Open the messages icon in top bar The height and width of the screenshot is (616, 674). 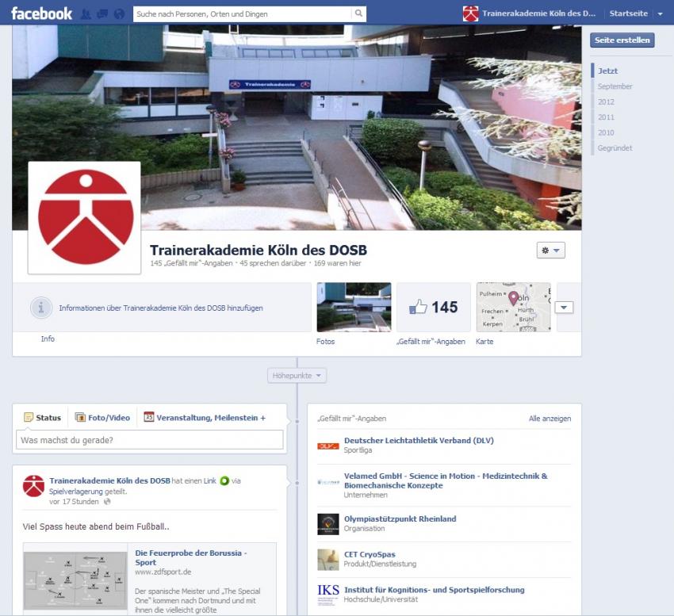[x=102, y=14]
